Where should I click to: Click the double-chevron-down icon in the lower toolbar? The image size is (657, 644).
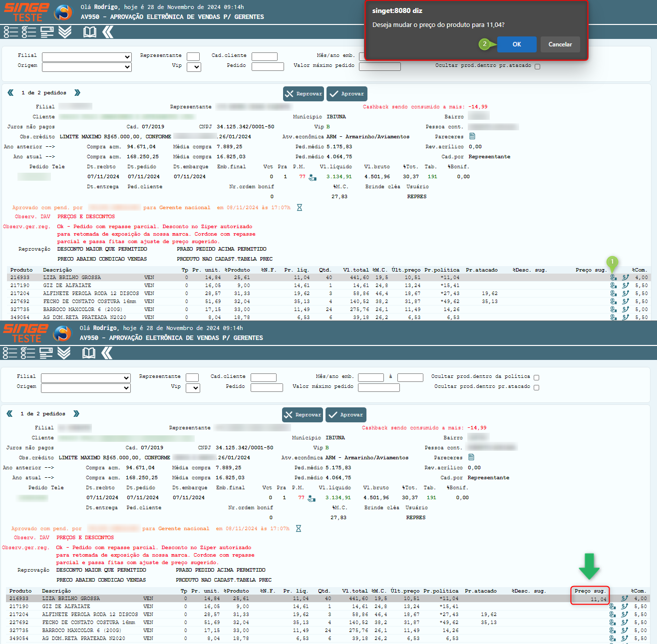(64, 353)
